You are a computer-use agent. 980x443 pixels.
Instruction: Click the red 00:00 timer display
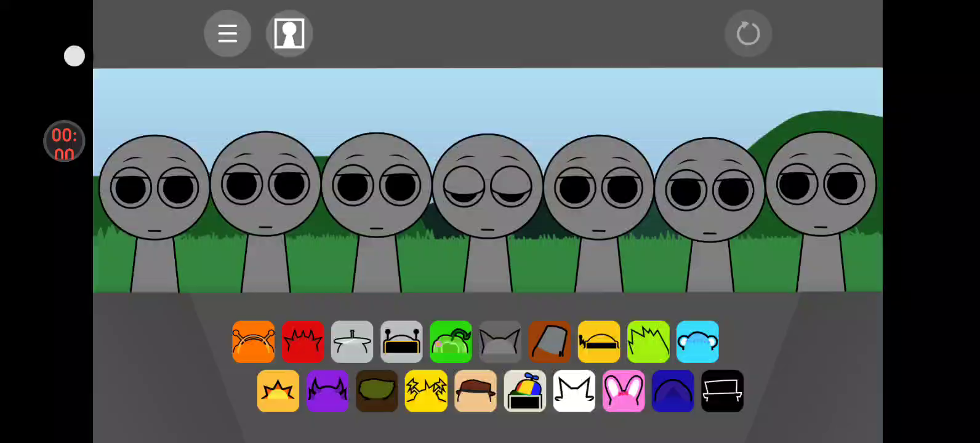pos(64,142)
